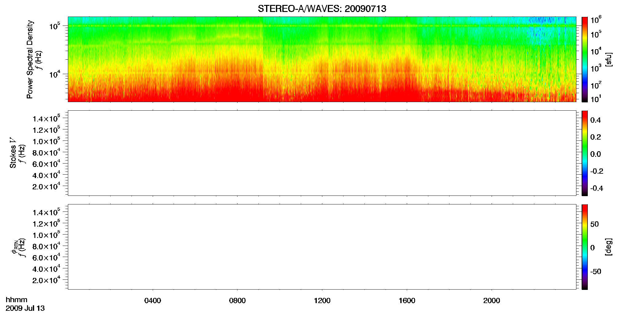Click the 0.4 label on Stokes colorbar
Viewport: 644px width, 332px height.
595,120
